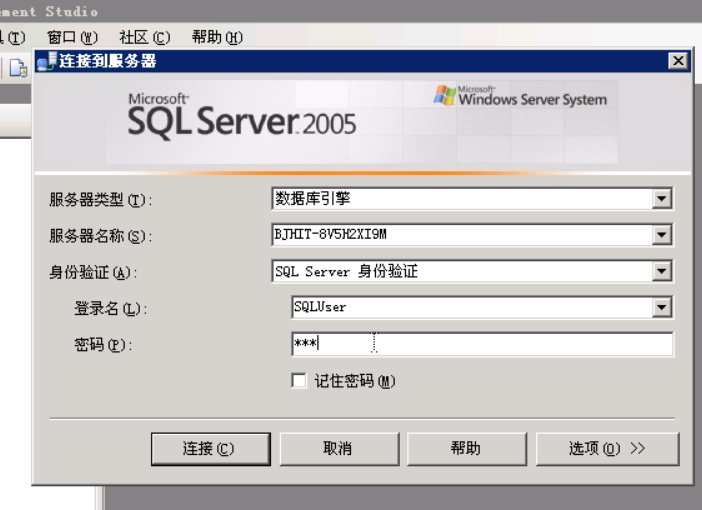Open the 社区(C) menu

[145, 37]
